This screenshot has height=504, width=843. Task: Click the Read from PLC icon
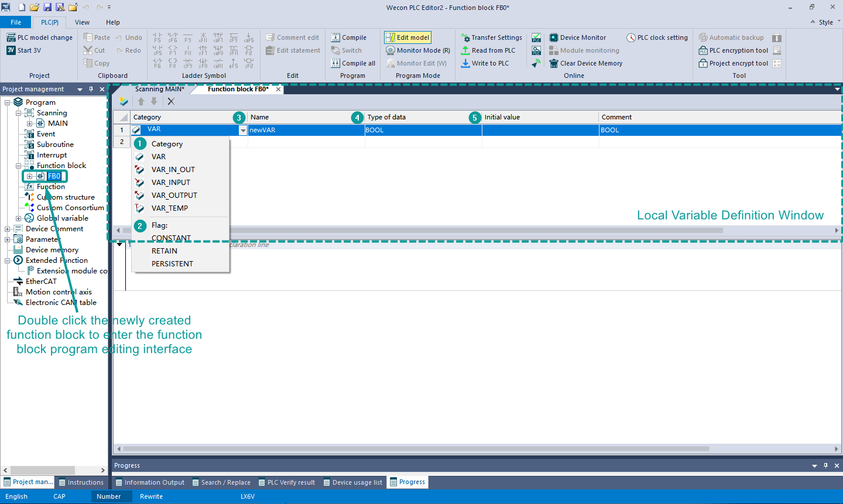[x=465, y=50]
